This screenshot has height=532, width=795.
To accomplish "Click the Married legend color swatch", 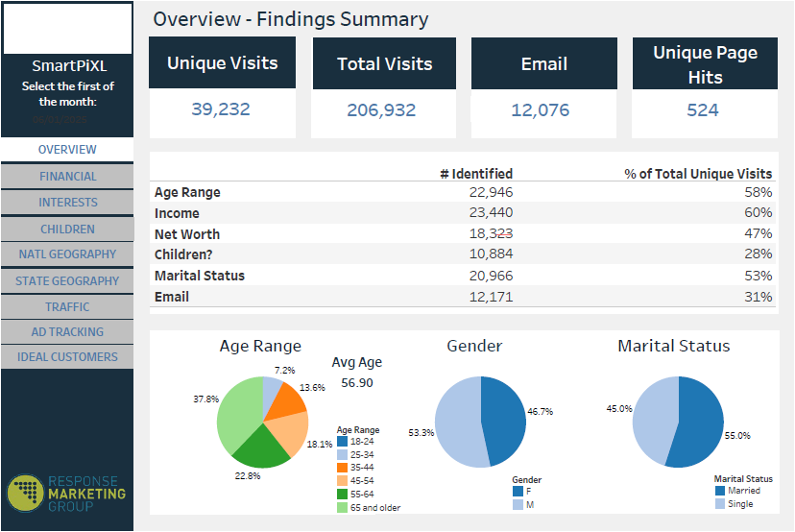I will coord(720,490).
